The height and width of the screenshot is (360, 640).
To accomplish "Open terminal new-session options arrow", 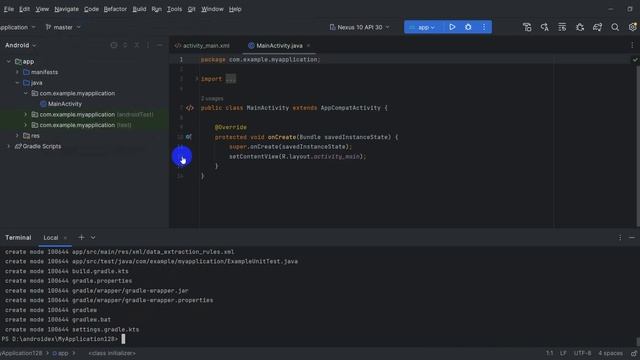I will [93, 237].
